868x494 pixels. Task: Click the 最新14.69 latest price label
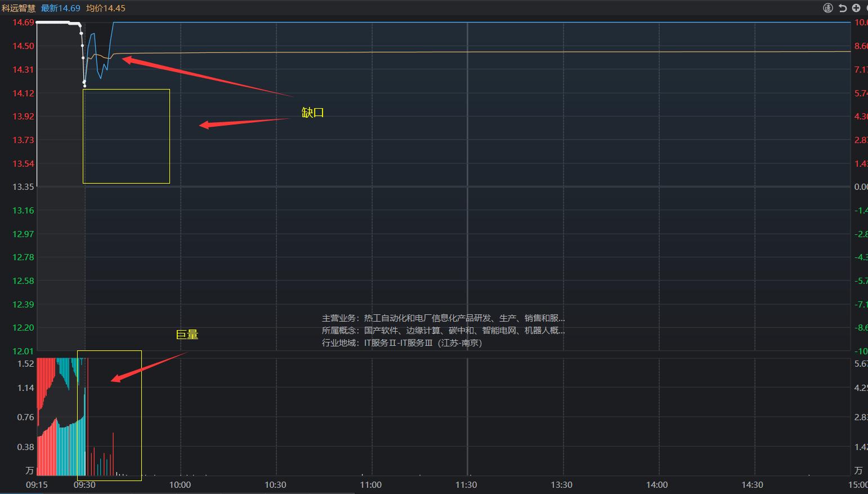point(61,8)
